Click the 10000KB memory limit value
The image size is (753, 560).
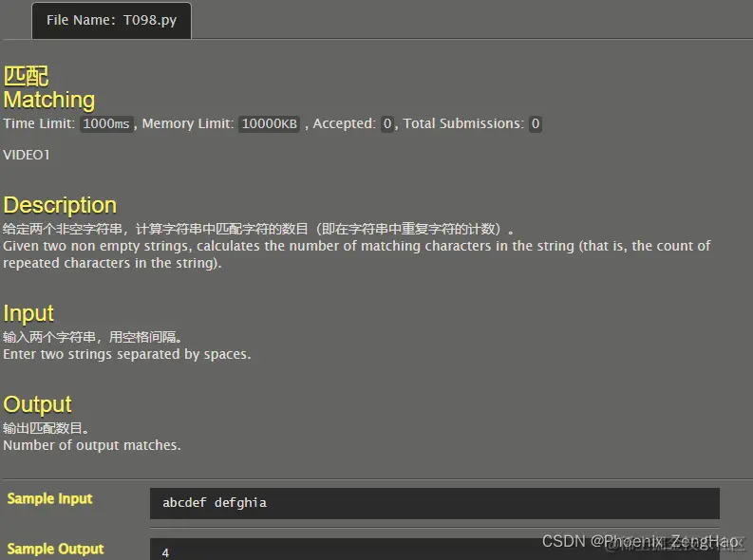click(269, 123)
